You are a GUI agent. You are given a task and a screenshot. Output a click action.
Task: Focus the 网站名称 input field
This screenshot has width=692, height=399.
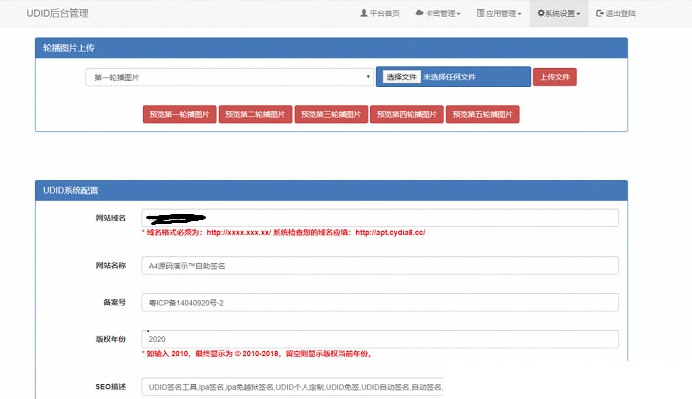click(380, 266)
